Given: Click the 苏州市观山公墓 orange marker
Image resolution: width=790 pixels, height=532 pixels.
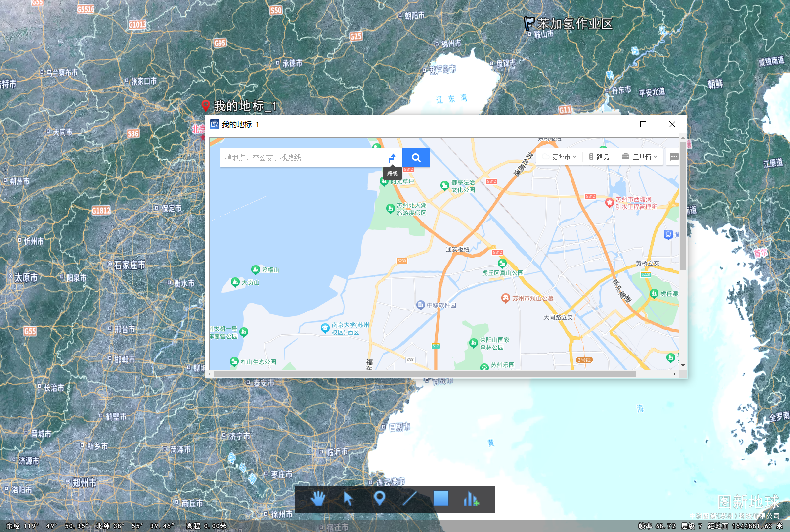Looking at the screenshot, I should [505, 298].
